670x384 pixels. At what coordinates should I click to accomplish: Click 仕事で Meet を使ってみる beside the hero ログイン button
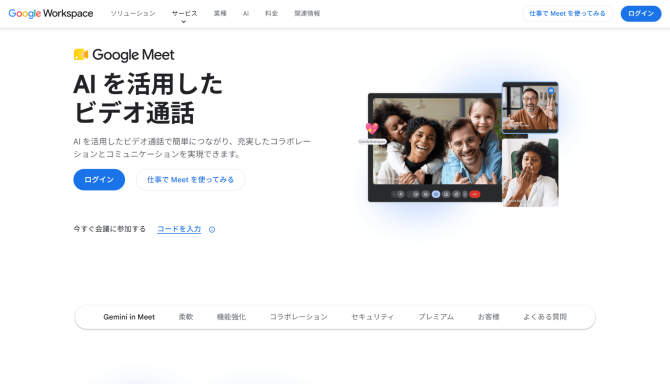click(191, 180)
